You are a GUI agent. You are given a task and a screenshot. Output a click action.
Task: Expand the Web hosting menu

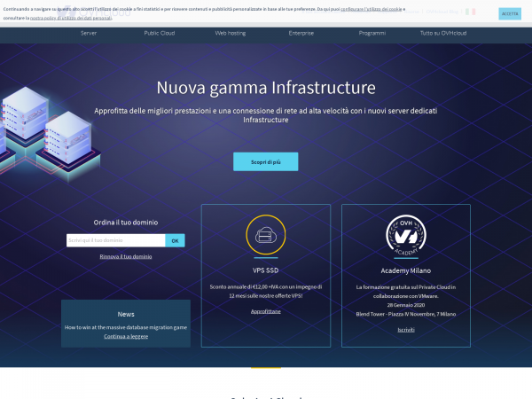click(230, 33)
